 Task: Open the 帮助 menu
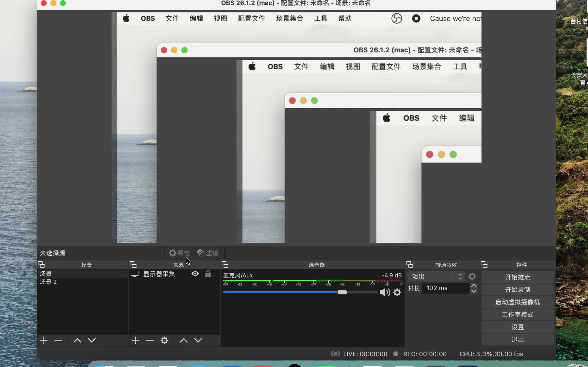345,18
